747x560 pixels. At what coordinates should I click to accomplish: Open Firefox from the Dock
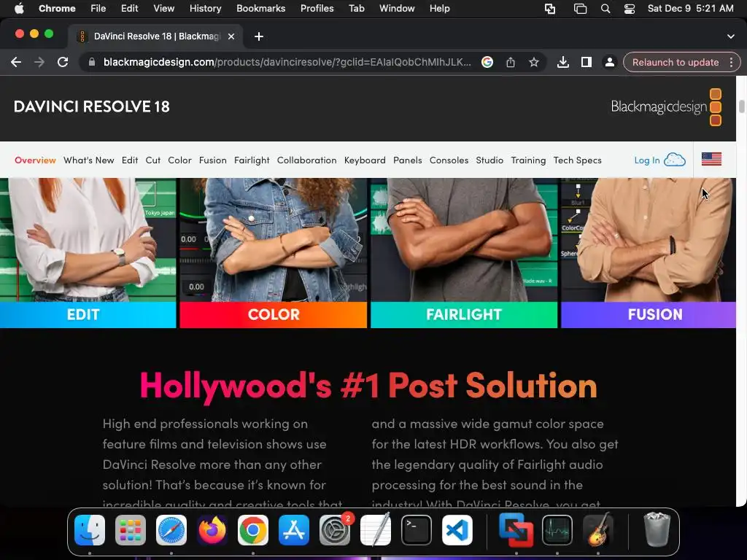[212, 530]
